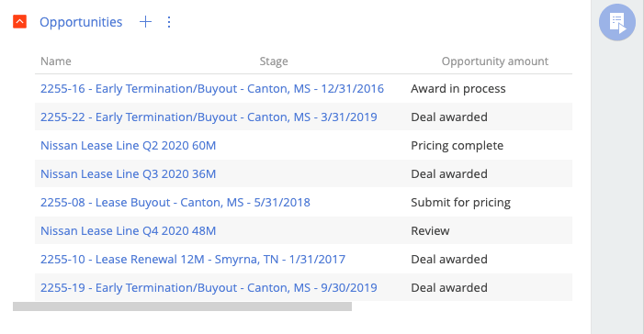The height and width of the screenshot is (334, 644).
Task: Open 2255-08 Lease Buyout Canton 5/31/2018
Action: coord(175,202)
